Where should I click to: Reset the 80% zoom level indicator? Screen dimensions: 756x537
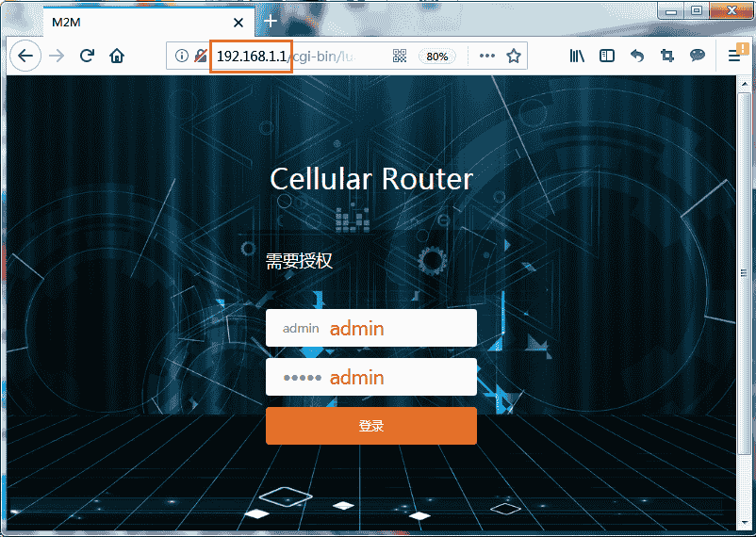point(437,56)
